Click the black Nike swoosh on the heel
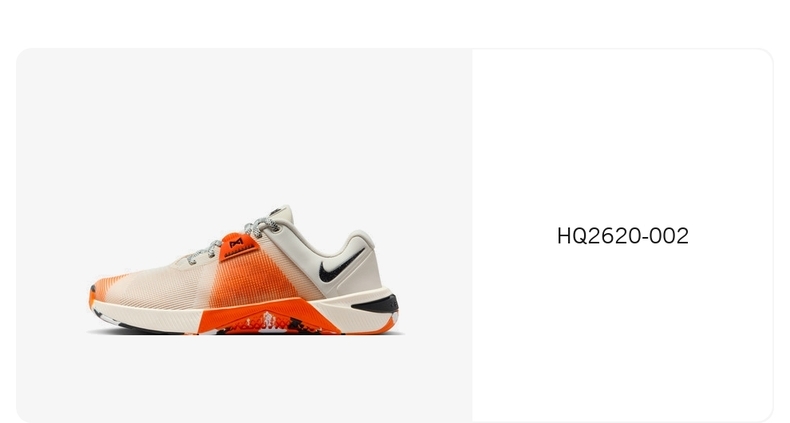Screen dimensions: 790x423 point(339,266)
